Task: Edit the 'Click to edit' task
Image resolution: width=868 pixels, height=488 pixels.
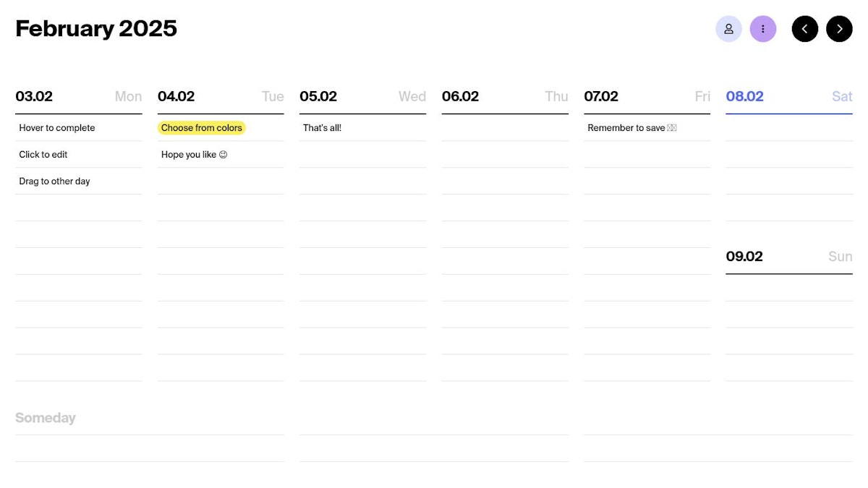Action: pyautogui.click(x=43, y=155)
